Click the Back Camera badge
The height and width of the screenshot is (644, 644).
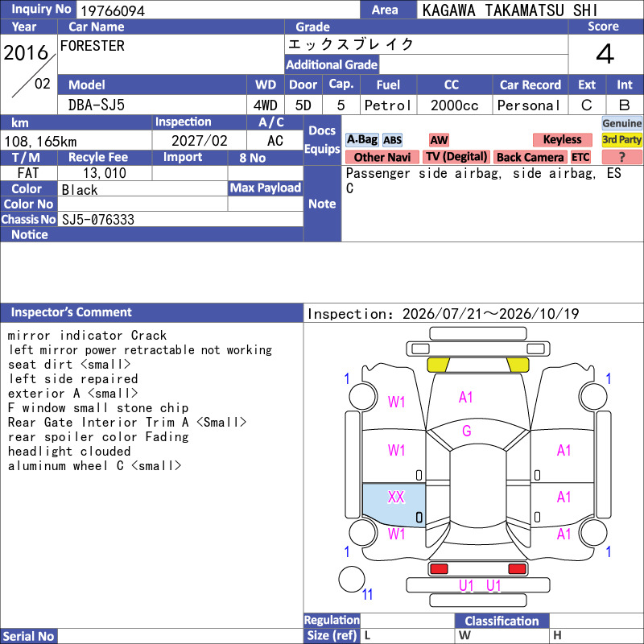pos(530,157)
